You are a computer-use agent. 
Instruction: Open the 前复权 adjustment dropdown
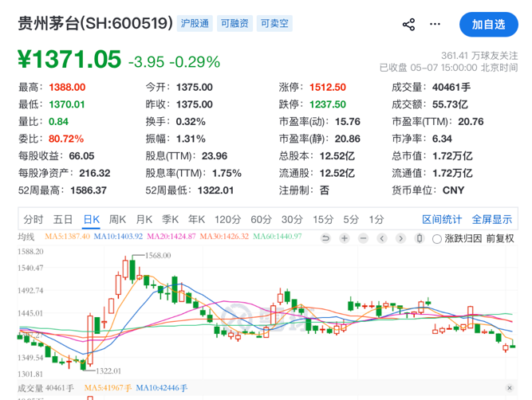pyautogui.click(x=500, y=238)
